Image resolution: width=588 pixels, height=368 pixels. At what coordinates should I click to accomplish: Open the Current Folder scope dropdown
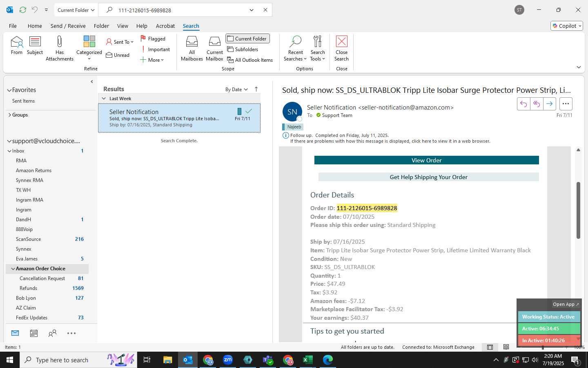pos(76,10)
